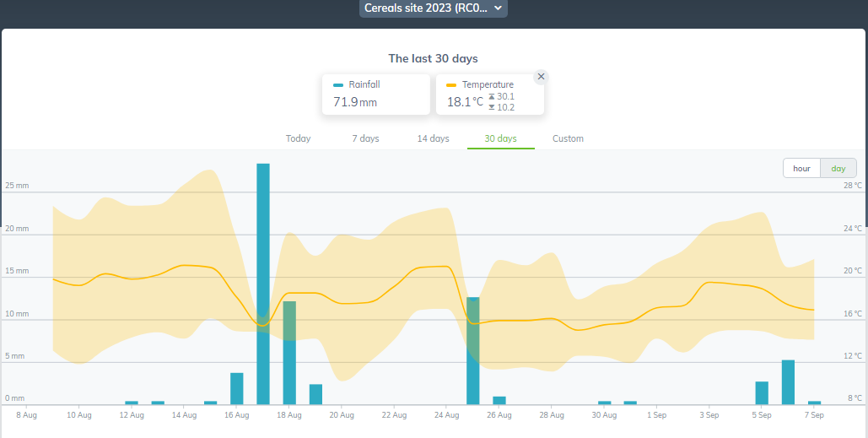868x438 pixels.
Task: Click the rainfall bar on 25 Aug
Action: pos(472,351)
